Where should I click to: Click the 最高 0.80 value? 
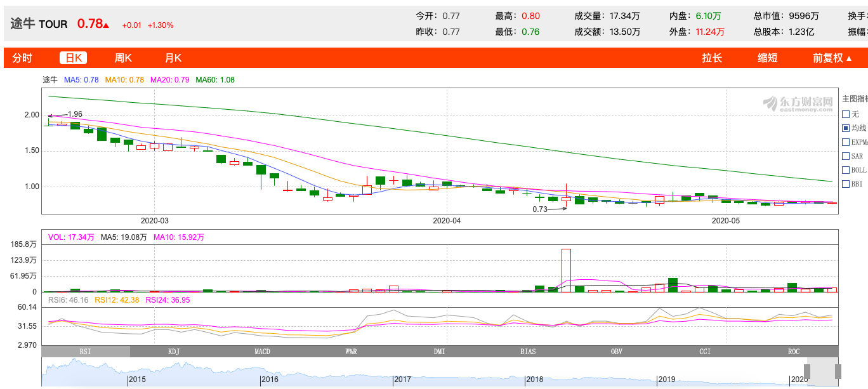(x=531, y=16)
